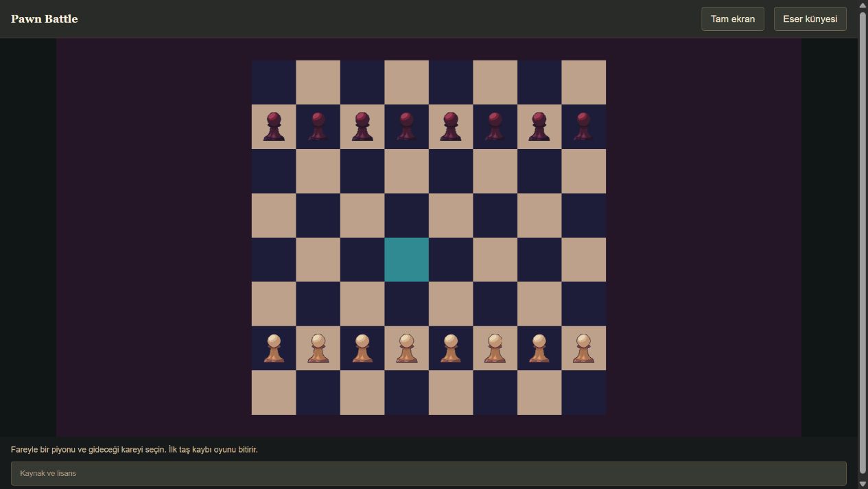Click the rightmost dark red pawn
Viewport: 868px width, 489px height.
583,126
